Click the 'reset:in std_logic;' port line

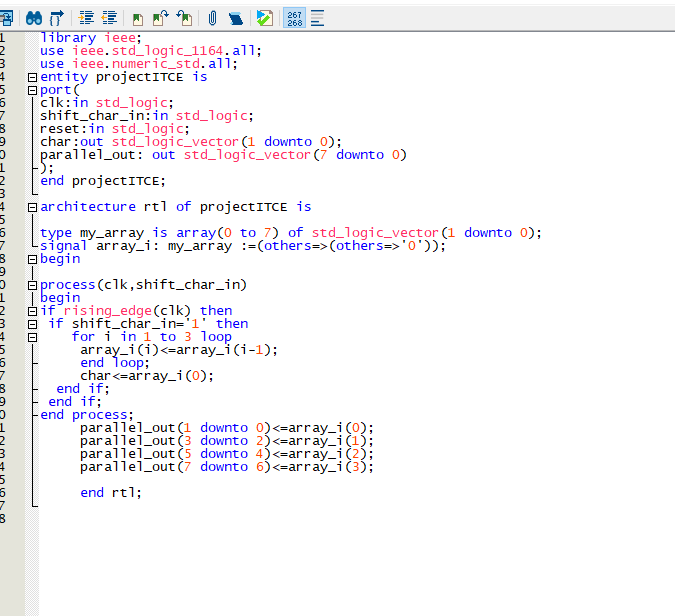click(115, 129)
